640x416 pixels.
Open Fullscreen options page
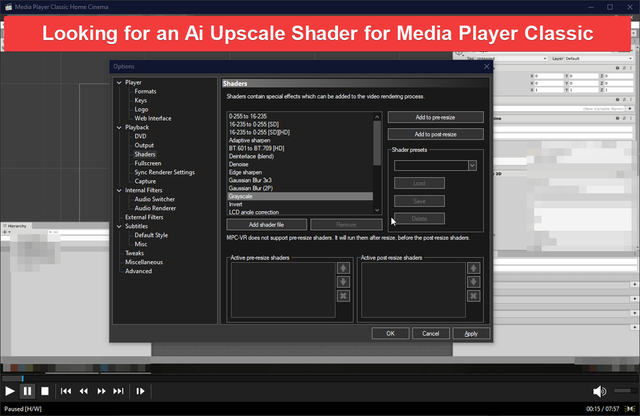pyautogui.click(x=148, y=163)
